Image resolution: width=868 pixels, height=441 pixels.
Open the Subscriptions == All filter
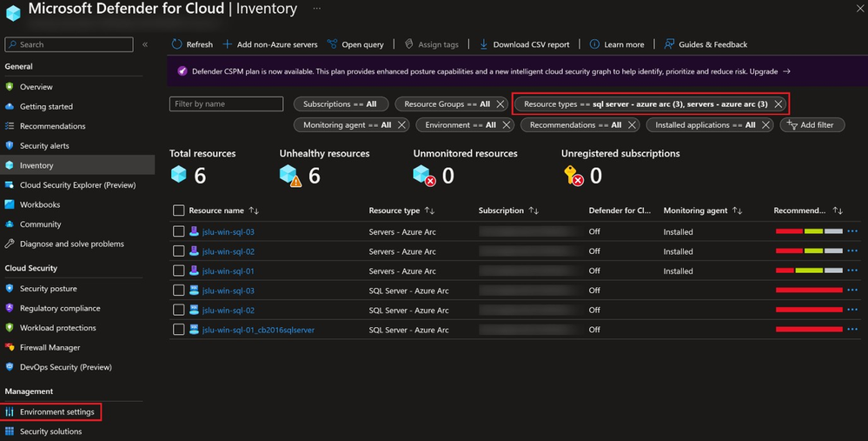point(341,104)
